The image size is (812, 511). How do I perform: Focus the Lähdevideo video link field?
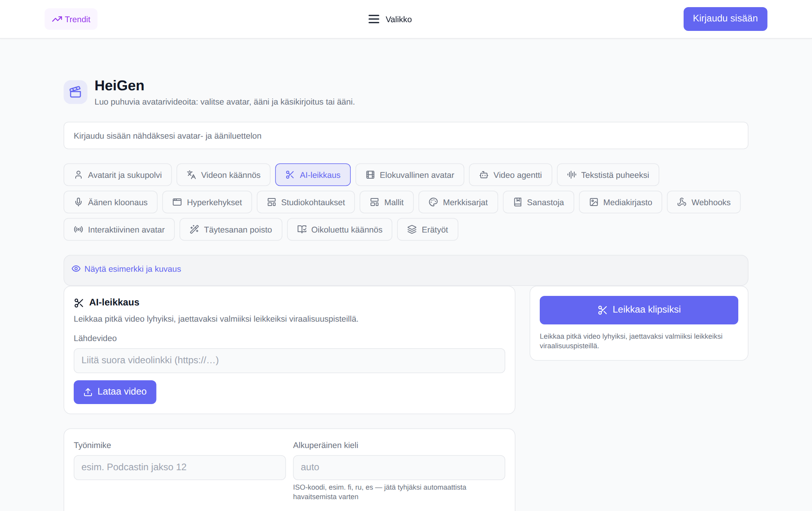pyautogui.click(x=289, y=360)
